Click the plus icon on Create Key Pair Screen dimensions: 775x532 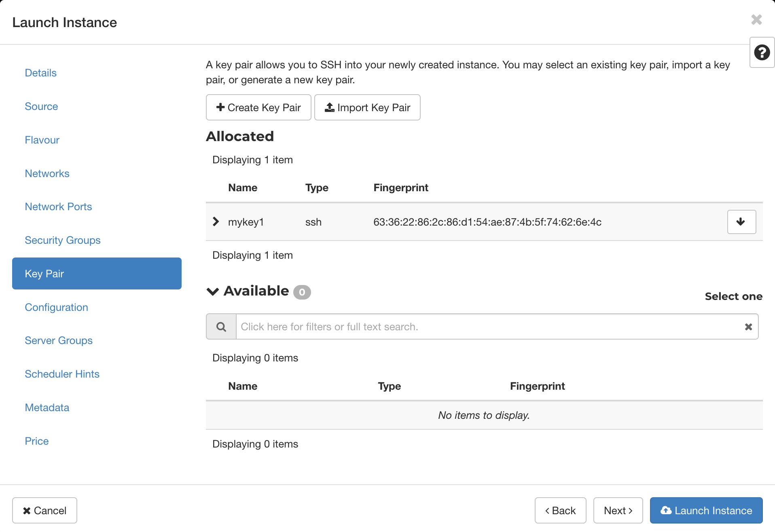pyautogui.click(x=220, y=107)
